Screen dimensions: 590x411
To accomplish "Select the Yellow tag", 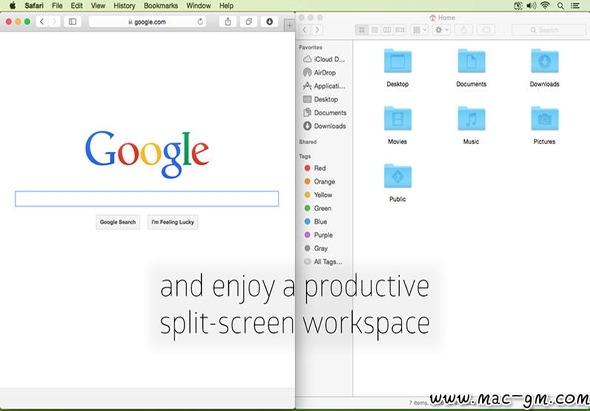I will pos(318,195).
